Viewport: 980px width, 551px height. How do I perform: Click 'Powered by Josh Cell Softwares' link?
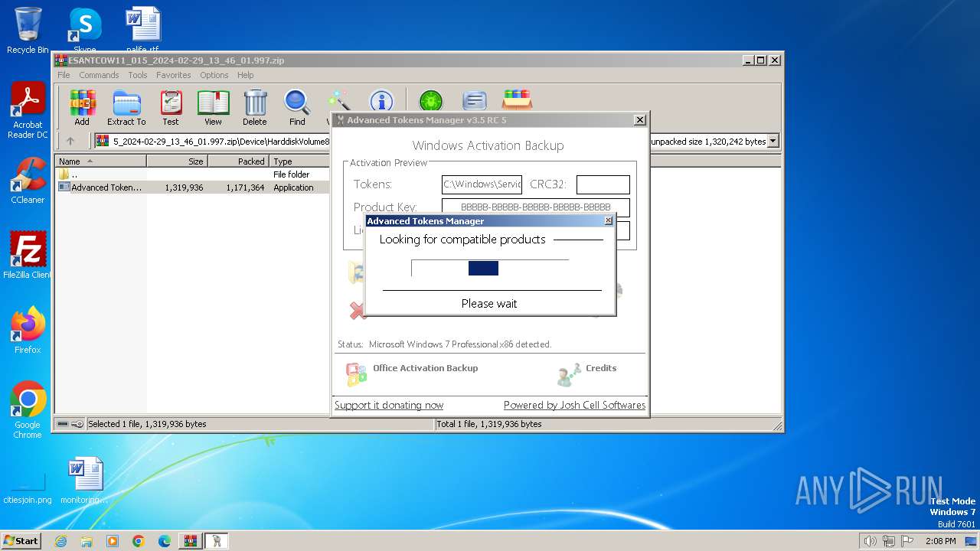click(575, 405)
